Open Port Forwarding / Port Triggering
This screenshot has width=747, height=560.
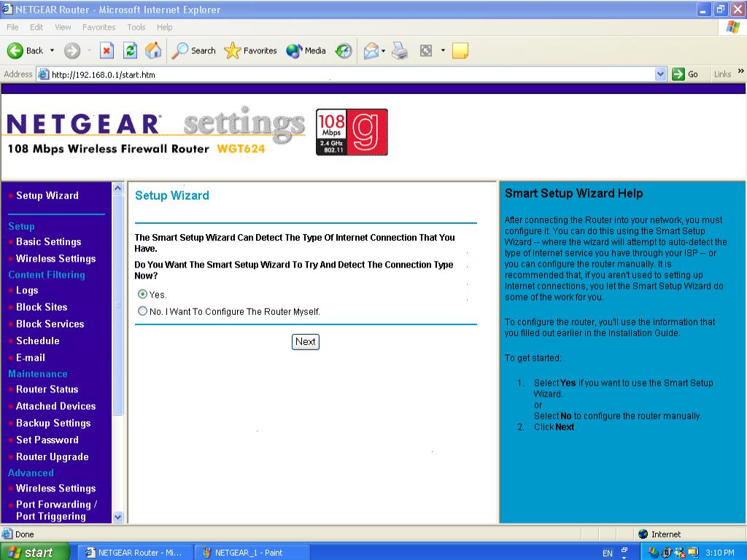pyautogui.click(x=56, y=510)
